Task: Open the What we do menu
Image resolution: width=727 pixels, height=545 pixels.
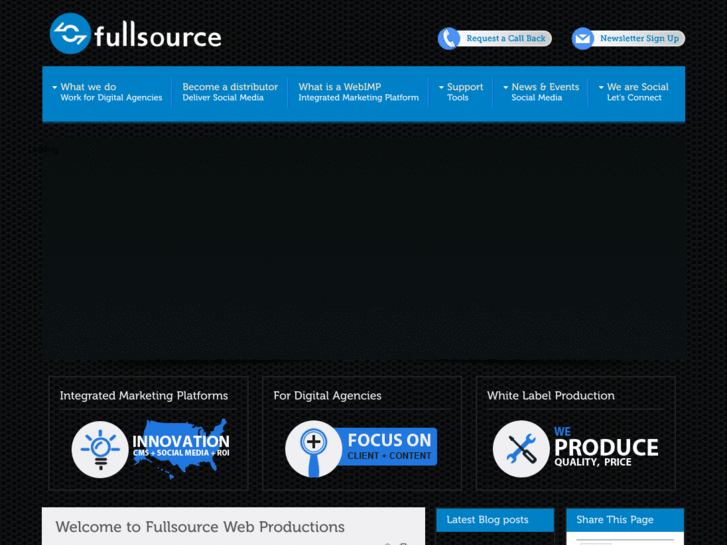Action: [88, 87]
